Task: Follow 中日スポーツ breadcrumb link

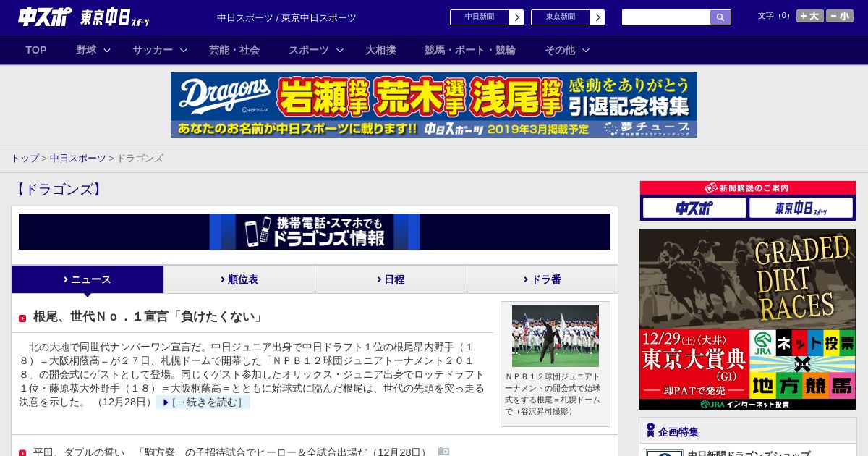Action: click(77, 159)
